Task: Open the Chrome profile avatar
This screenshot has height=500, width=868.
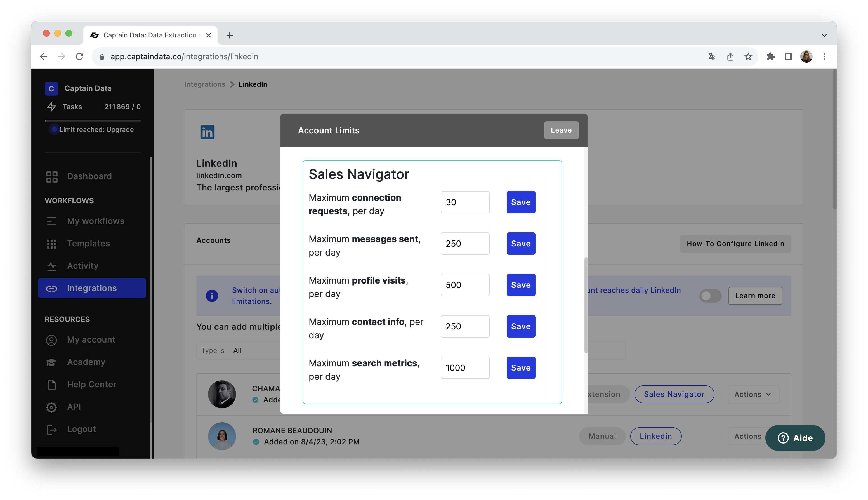Action: [x=806, y=56]
